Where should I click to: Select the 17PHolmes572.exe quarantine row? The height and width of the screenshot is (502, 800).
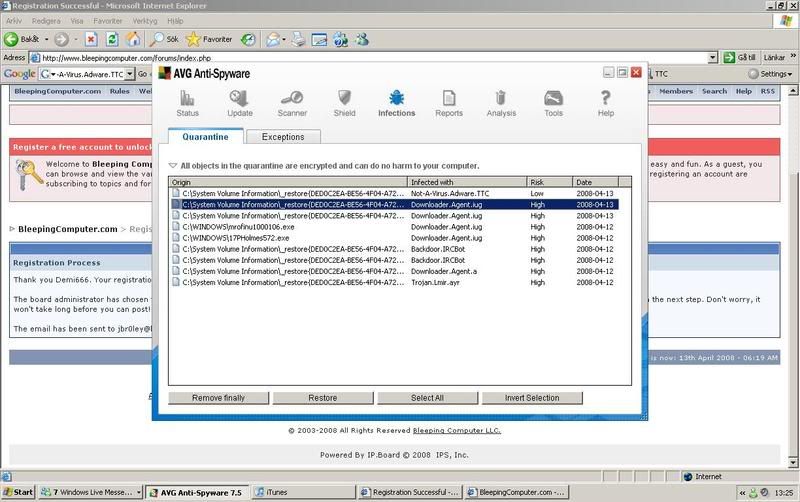[x=394, y=238]
